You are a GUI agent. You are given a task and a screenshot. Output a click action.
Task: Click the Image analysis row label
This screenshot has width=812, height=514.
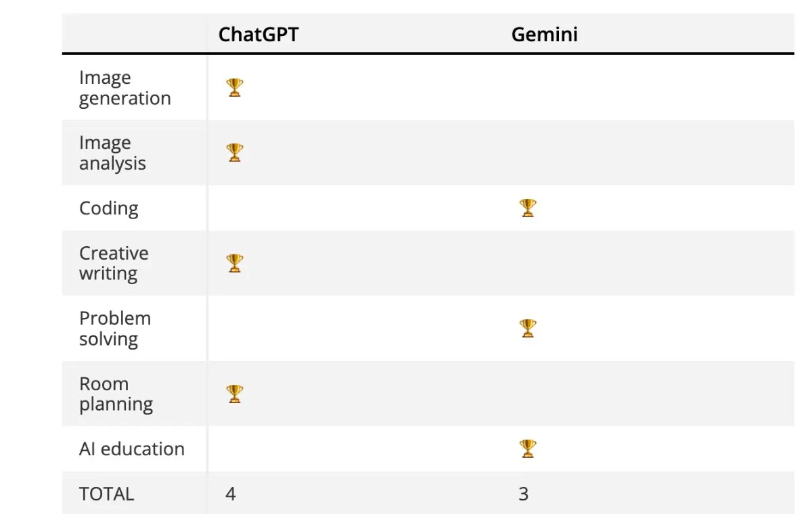coord(112,153)
